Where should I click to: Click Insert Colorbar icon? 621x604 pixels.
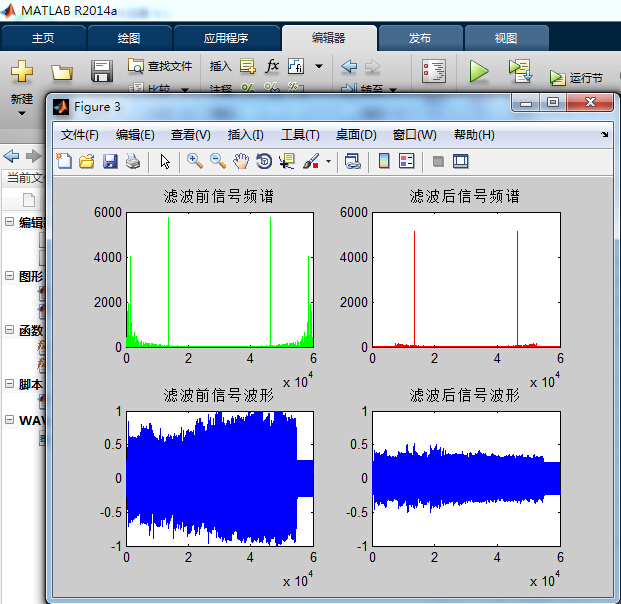pos(384,161)
